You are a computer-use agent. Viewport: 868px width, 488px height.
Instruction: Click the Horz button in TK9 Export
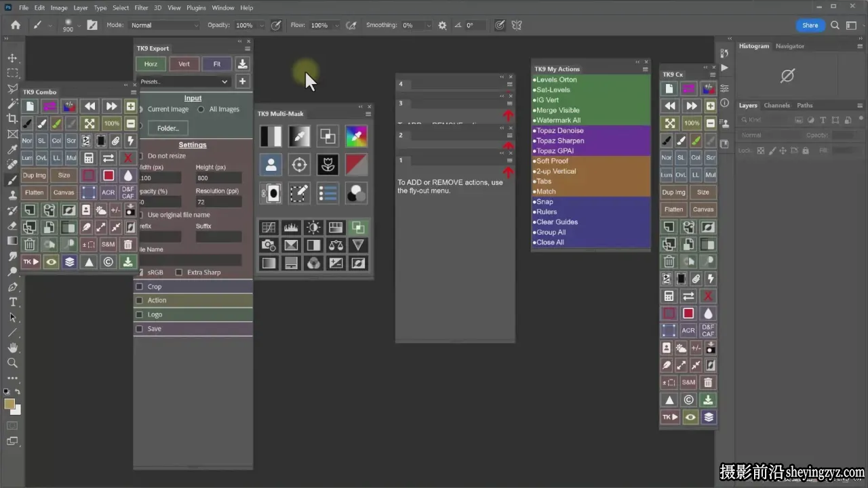[x=151, y=64]
